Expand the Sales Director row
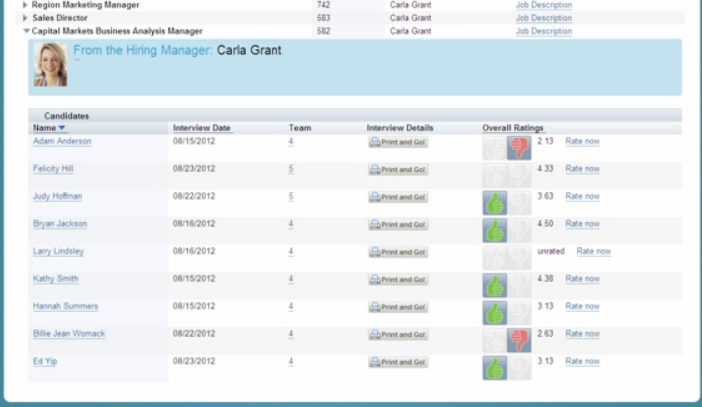 [25, 18]
